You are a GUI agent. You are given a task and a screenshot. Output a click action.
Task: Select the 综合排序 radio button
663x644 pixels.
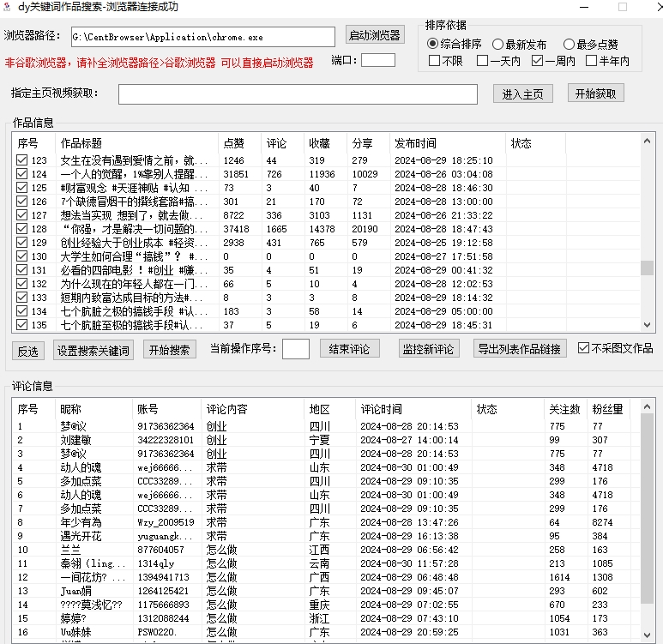click(x=434, y=44)
